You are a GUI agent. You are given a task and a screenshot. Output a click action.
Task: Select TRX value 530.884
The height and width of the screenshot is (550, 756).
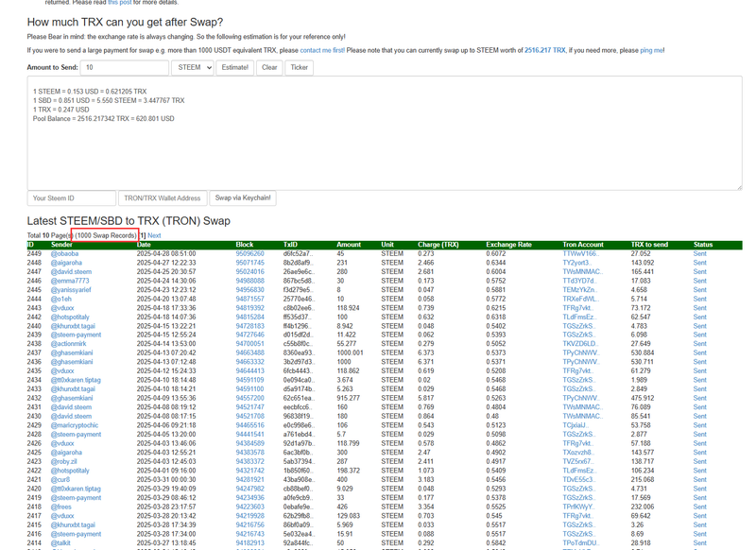click(x=643, y=352)
